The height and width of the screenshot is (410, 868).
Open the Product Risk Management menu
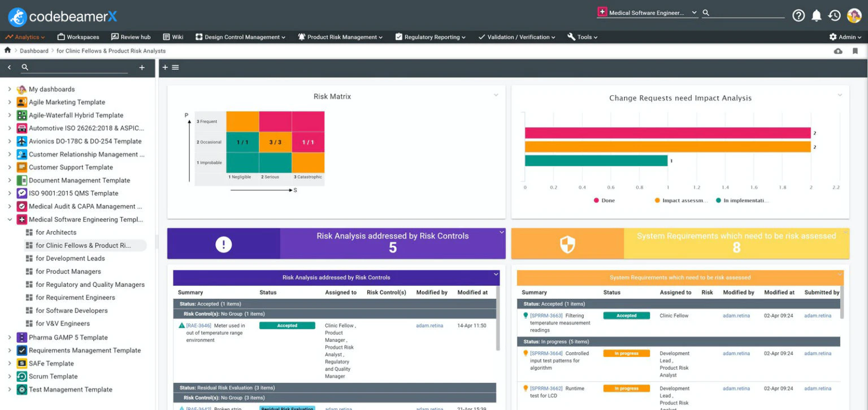[x=340, y=37]
